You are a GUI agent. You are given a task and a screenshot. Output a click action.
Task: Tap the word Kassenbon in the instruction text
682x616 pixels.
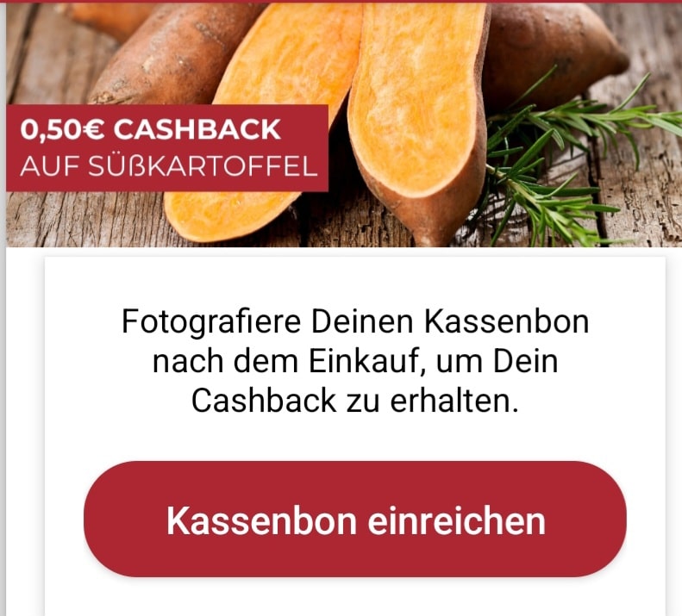pyautogui.click(x=507, y=321)
